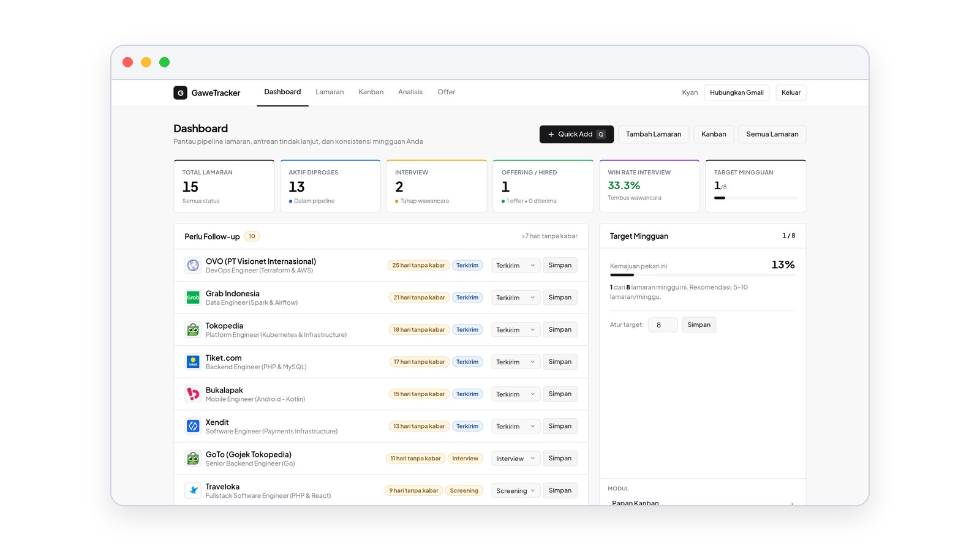Viewport: 980px width, 551px height.
Task: Go to the Kanban navigation tab
Action: [371, 92]
